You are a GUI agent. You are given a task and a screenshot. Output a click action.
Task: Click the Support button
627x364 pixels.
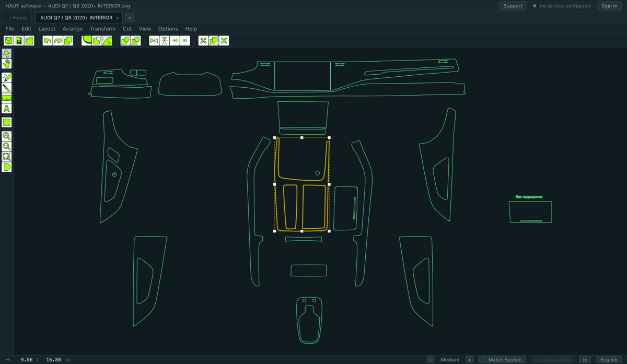click(513, 6)
